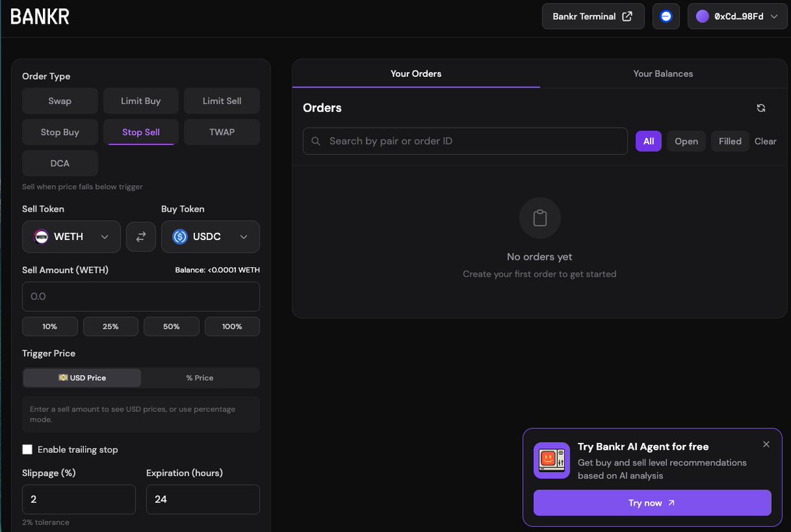Click the empty orders clipboard icon

point(540,218)
